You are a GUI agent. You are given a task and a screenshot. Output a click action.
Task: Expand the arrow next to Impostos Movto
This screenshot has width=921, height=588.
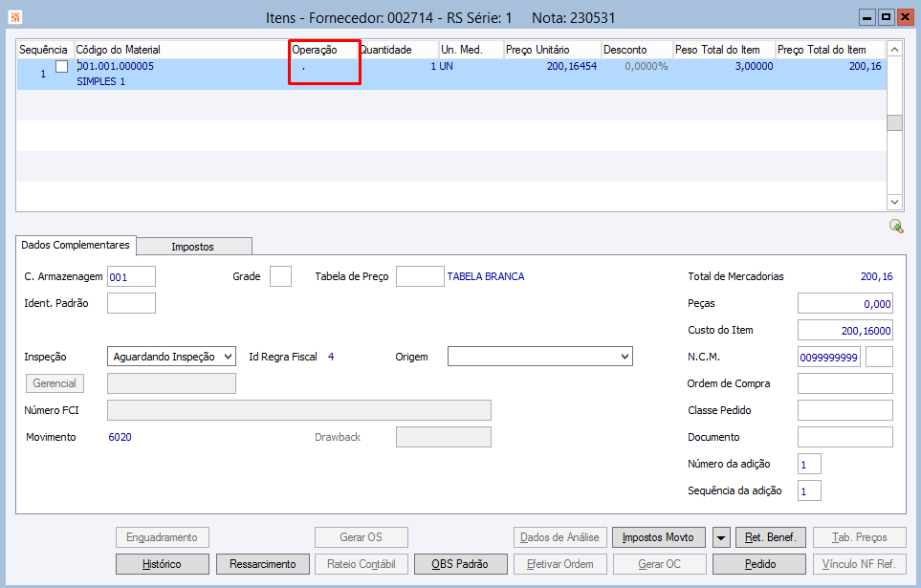click(x=721, y=537)
